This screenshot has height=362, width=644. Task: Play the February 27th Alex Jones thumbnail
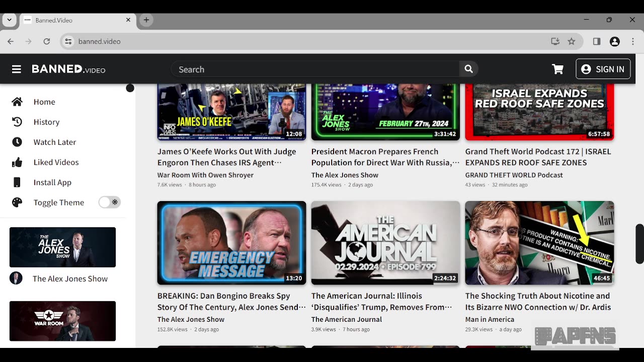(385, 112)
